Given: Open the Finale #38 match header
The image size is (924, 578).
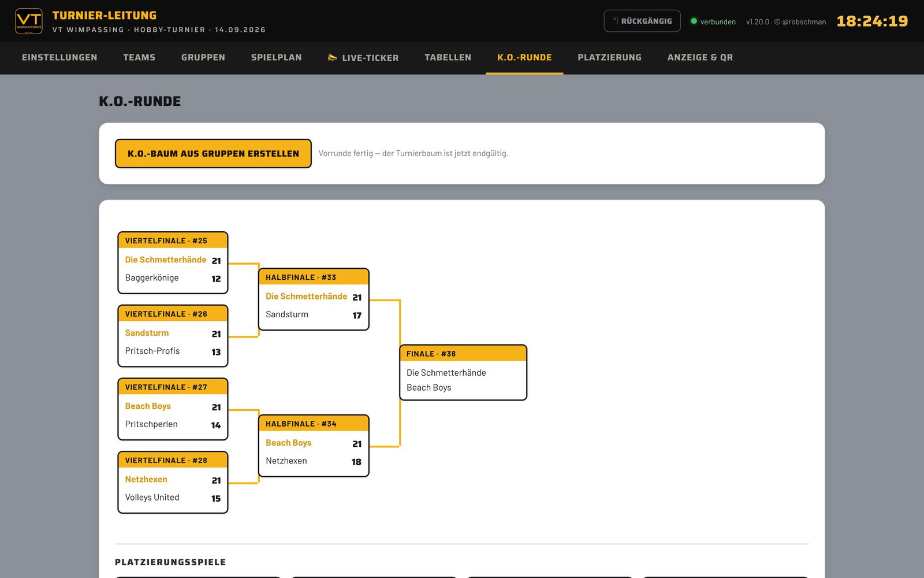Looking at the screenshot, I should coord(463,353).
